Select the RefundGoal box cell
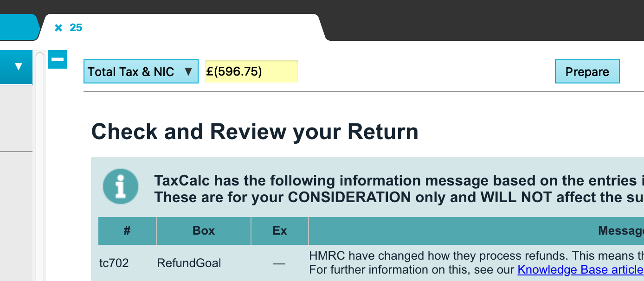The image size is (644, 281). coord(189,263)
